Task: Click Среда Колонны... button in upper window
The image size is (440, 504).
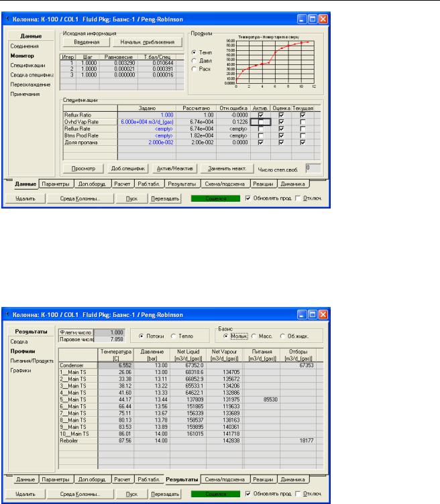Action: pyautogui.click(x=80, y=198)
